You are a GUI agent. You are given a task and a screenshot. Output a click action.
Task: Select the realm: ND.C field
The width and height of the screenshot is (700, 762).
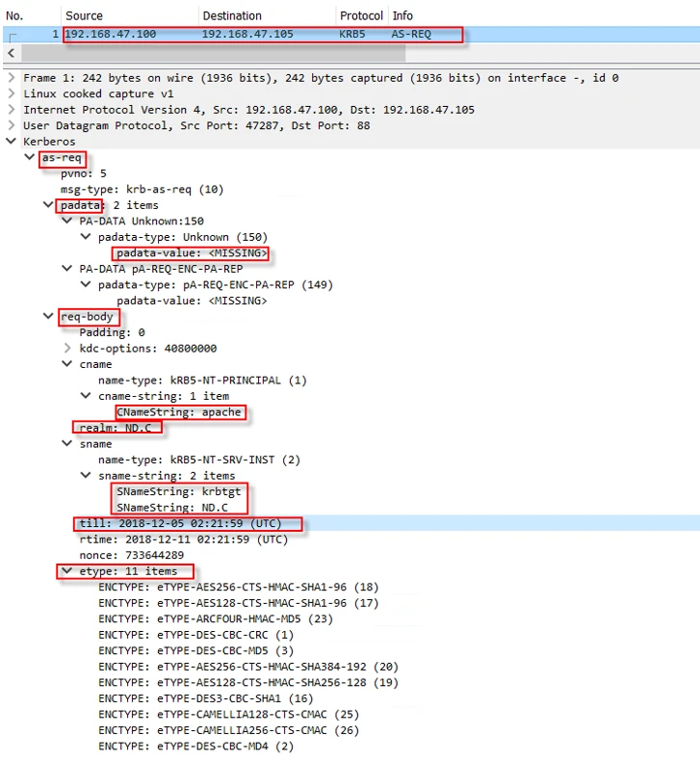pyautogui.click(x=116, y=427)
